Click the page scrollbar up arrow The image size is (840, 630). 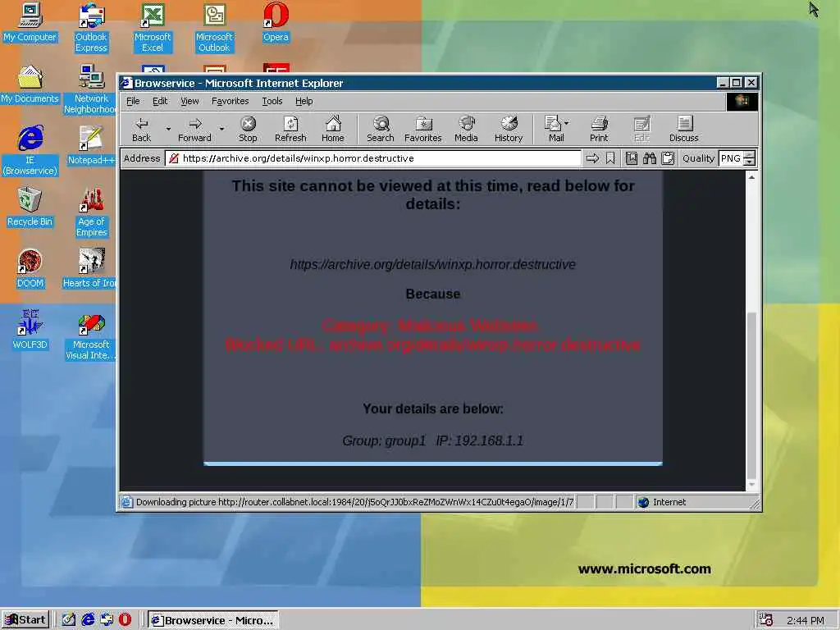coord(751,177)
